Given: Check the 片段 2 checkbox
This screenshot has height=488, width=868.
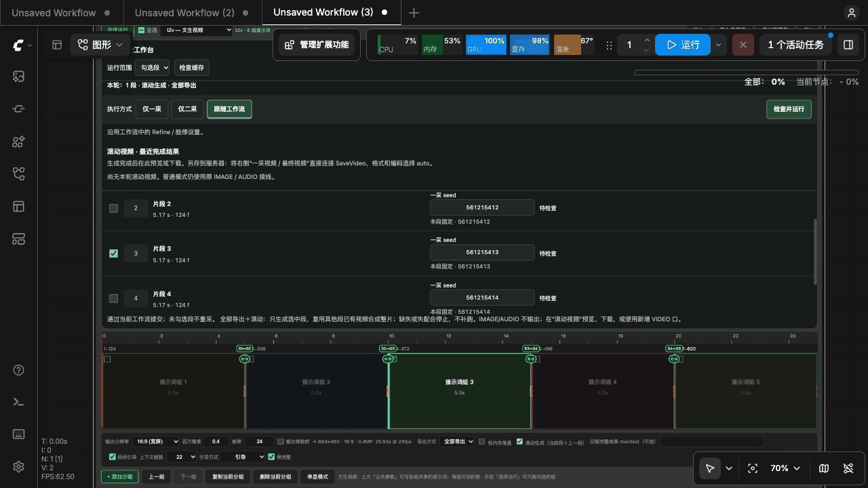Looking at the screenshot, I should click(x=113, y=208).
